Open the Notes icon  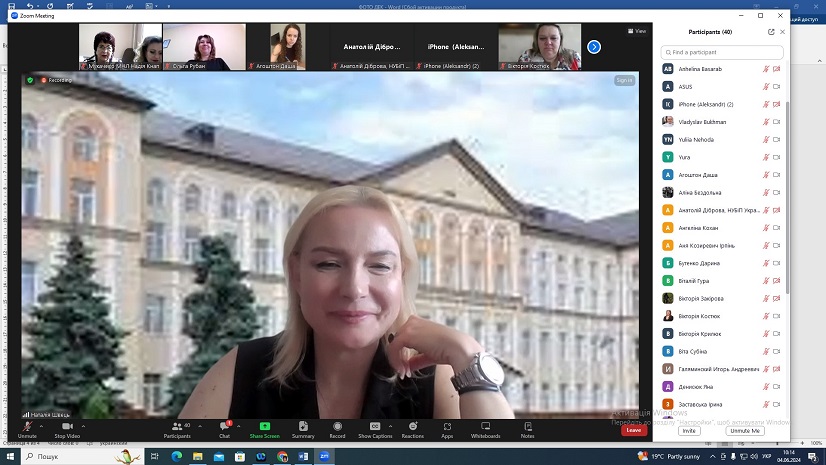tap(528, 426)
